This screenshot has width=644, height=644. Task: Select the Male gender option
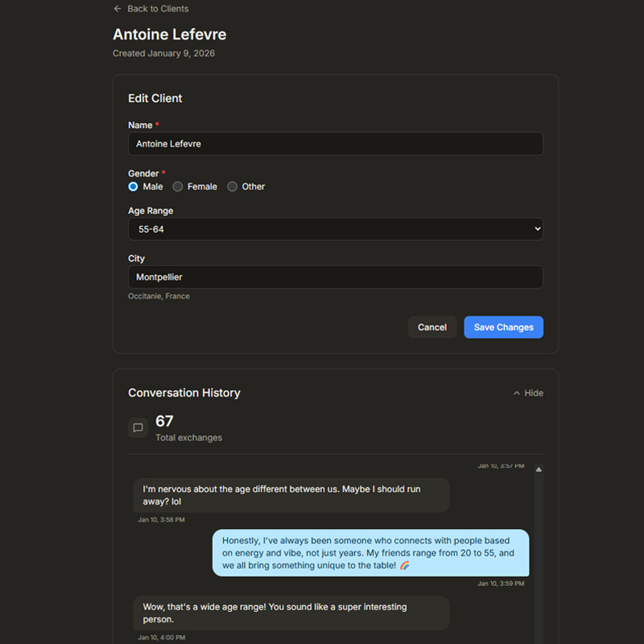click(134, 187)
